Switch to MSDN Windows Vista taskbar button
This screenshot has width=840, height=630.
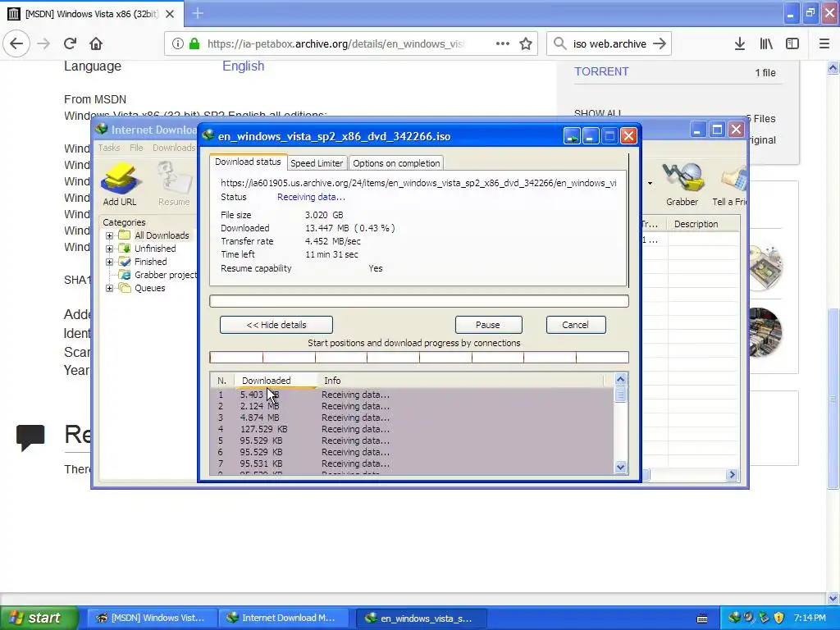(x=152, y=618)
